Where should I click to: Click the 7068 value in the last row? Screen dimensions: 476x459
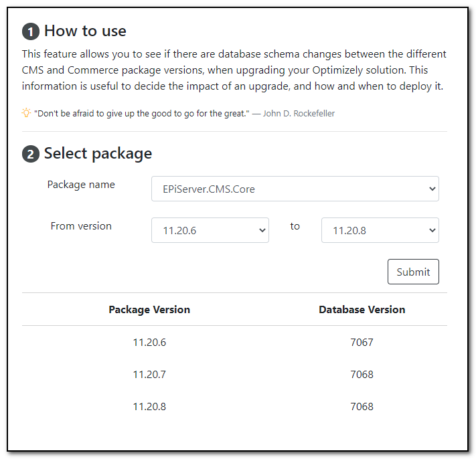362,407
